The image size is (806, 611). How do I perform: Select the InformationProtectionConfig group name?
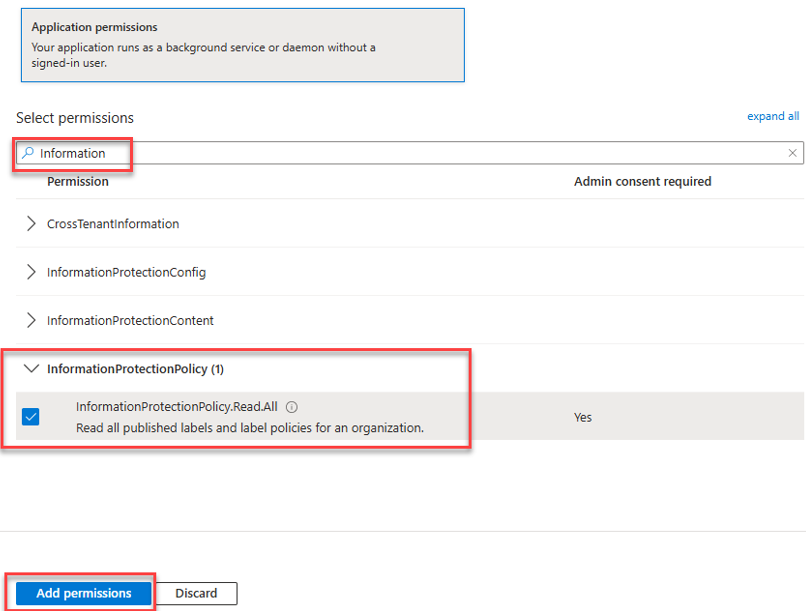[126, 272]
